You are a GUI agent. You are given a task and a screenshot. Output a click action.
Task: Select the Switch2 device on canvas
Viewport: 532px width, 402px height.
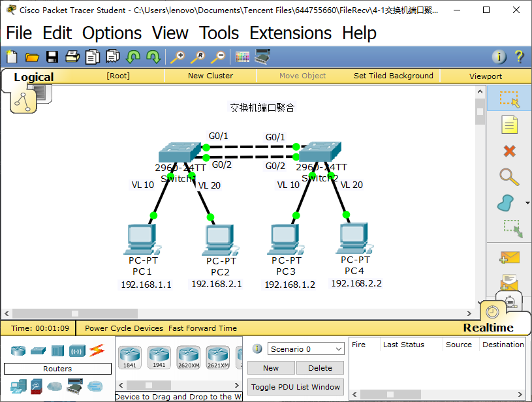320,151
